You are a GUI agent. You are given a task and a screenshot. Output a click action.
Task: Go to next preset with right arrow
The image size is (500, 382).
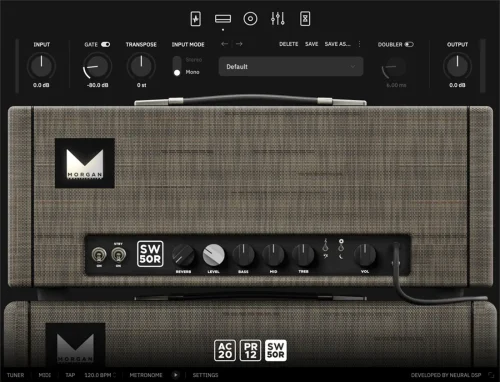[x=239, y=44]
